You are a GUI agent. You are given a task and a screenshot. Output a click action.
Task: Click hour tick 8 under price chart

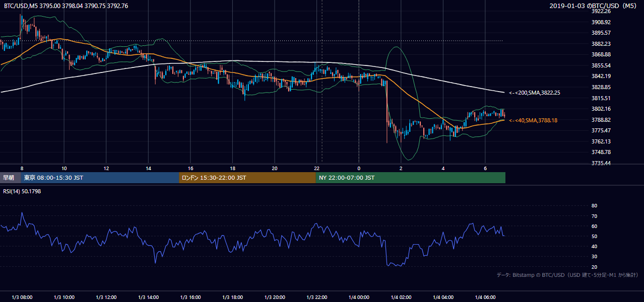[22, 168]
